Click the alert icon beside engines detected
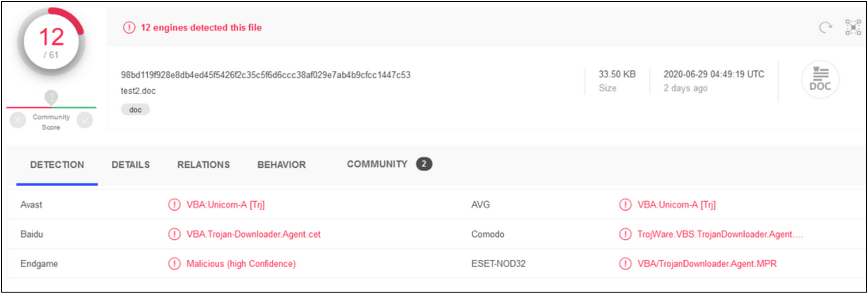This screenshot has width=868, height=294. click(x=129, y=28)
